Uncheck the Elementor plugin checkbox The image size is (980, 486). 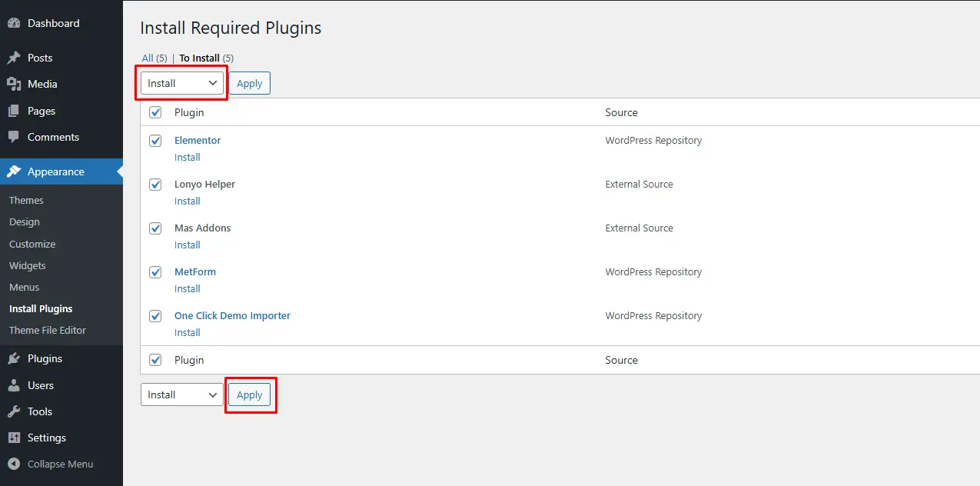(155, 141)
